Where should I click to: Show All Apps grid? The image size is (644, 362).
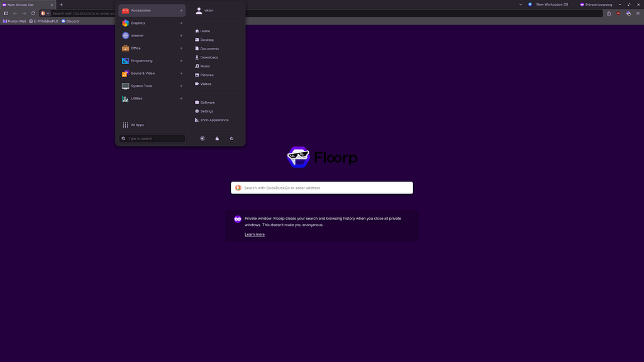click(x=152, y=125)
